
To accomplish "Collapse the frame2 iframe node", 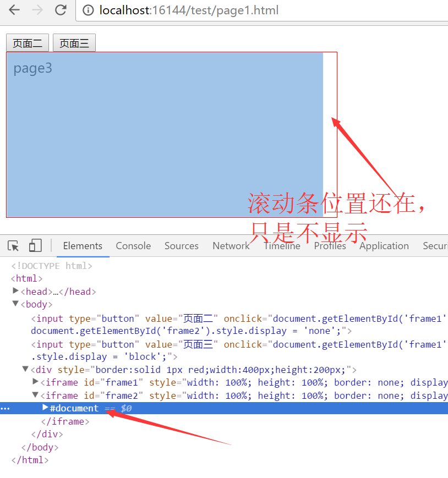I will pyautogui.click(x=35, y=395).
